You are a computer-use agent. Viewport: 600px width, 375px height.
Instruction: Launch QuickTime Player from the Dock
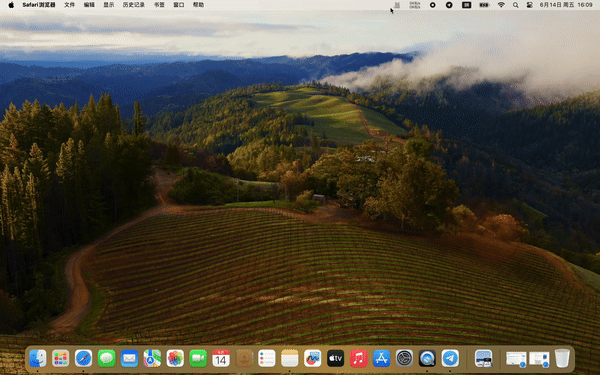point(427,359)
